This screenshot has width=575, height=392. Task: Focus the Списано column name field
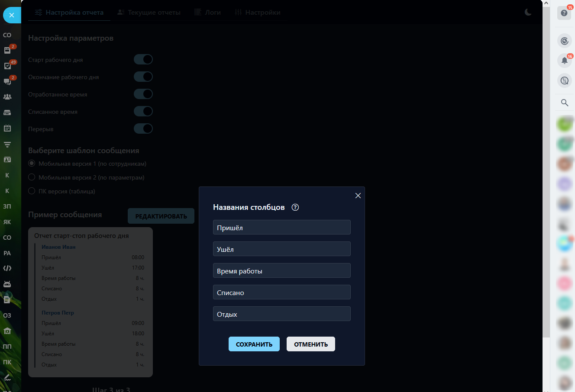[x=282, y=292]
